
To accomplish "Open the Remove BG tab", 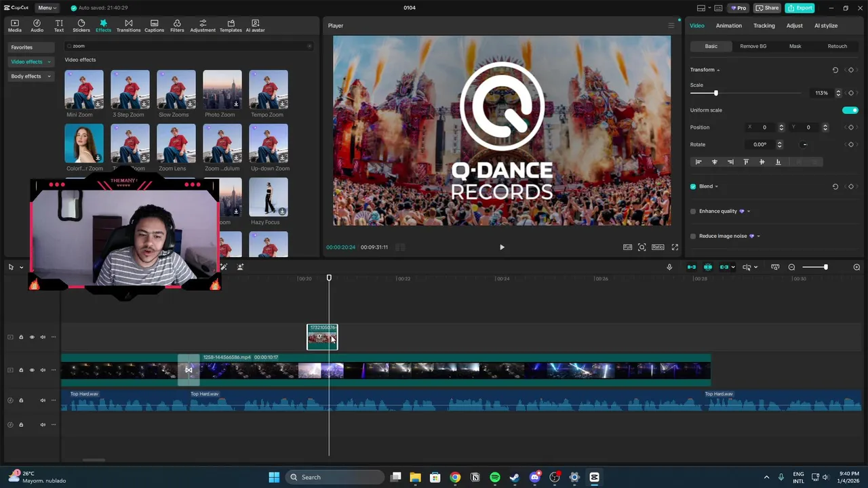I will [753, 46].
